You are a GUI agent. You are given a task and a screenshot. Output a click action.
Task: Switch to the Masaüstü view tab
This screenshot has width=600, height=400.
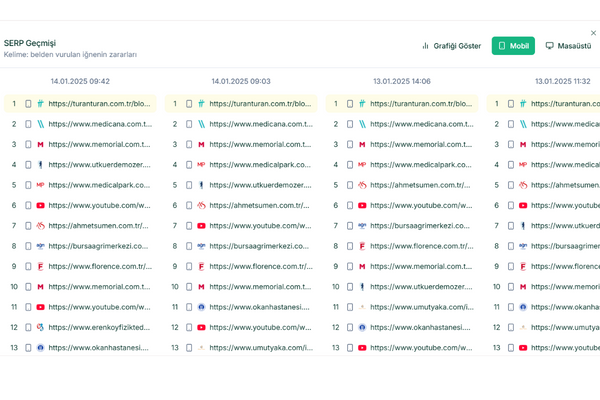pyautogui.click(x=568, y=46)
